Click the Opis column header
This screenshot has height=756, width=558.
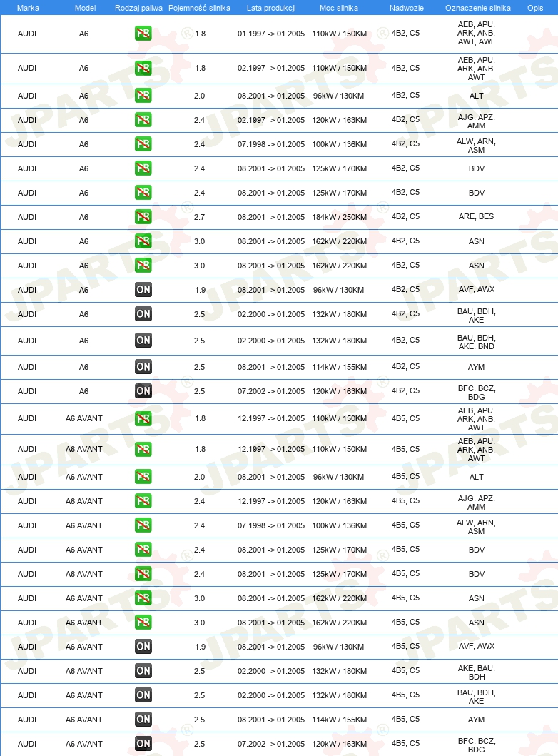click(535, 8)
